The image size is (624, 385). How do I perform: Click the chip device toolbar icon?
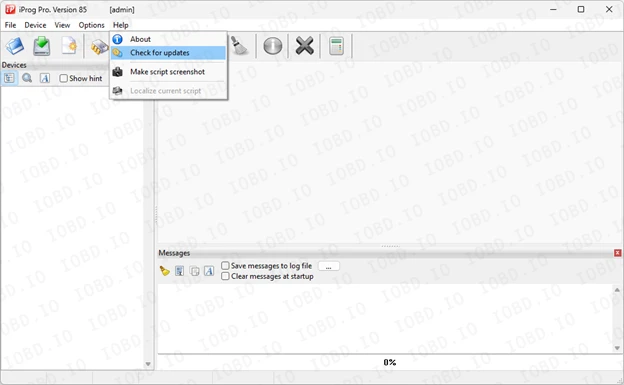coord(99,47)
